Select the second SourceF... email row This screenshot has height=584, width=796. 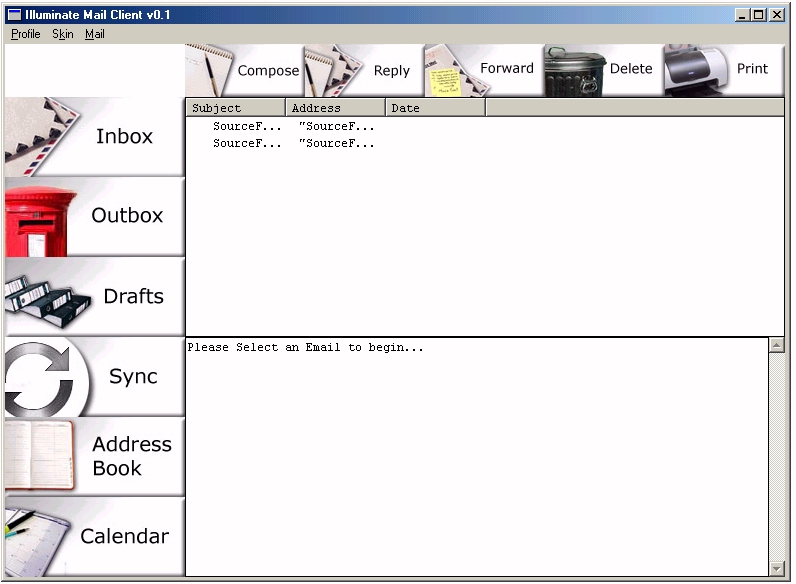pyautogui.click(x=485, y=144)
